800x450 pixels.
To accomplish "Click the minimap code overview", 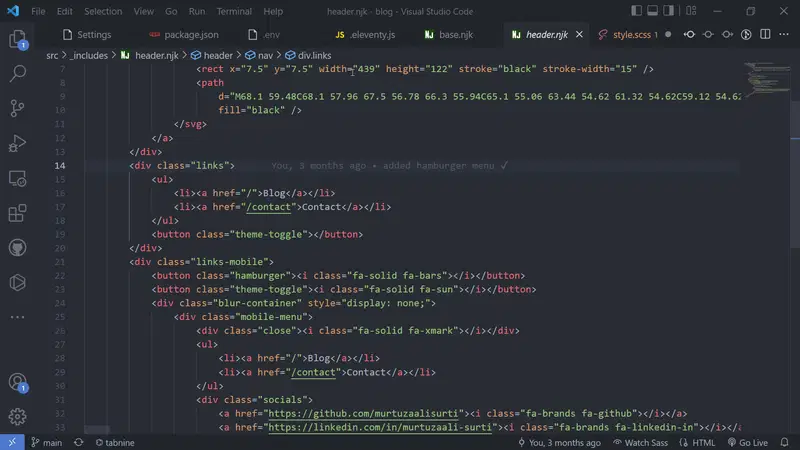I will pos(767,79).
